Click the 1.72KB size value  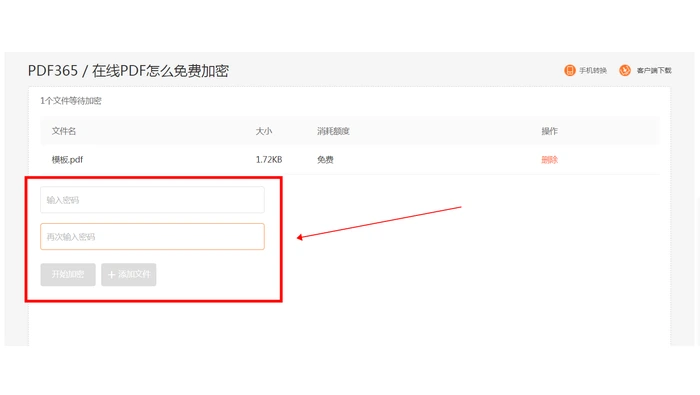click(269, 160)
